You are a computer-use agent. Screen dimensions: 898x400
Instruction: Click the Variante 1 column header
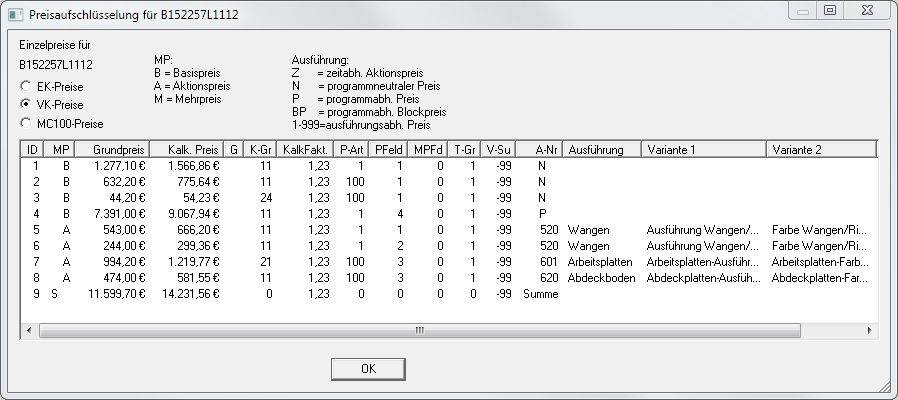click(704, 149)
